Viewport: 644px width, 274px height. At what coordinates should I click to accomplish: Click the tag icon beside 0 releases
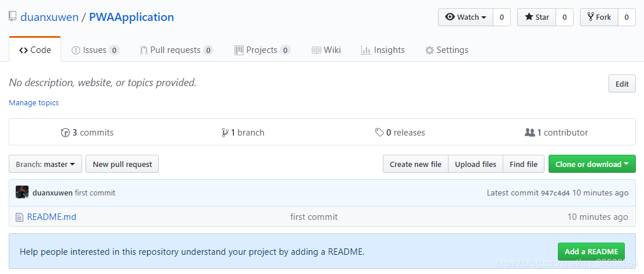379,133
